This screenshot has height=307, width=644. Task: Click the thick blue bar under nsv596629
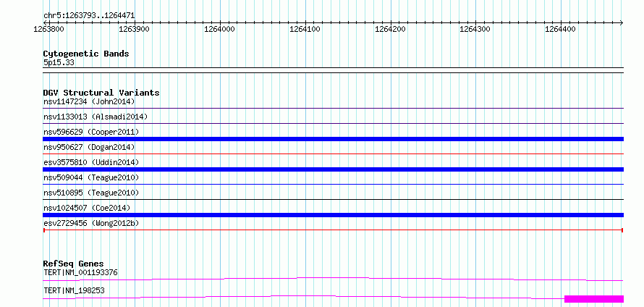(333, 139)
